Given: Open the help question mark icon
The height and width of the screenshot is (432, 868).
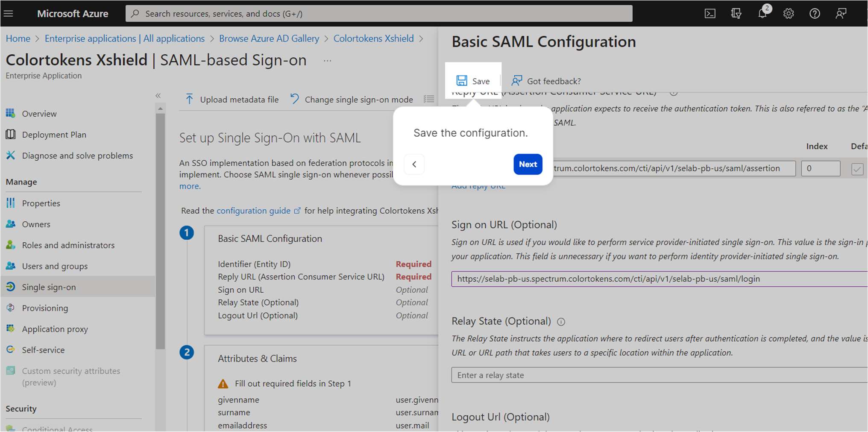Looking at the screenshot, I should tap(815, 13).
